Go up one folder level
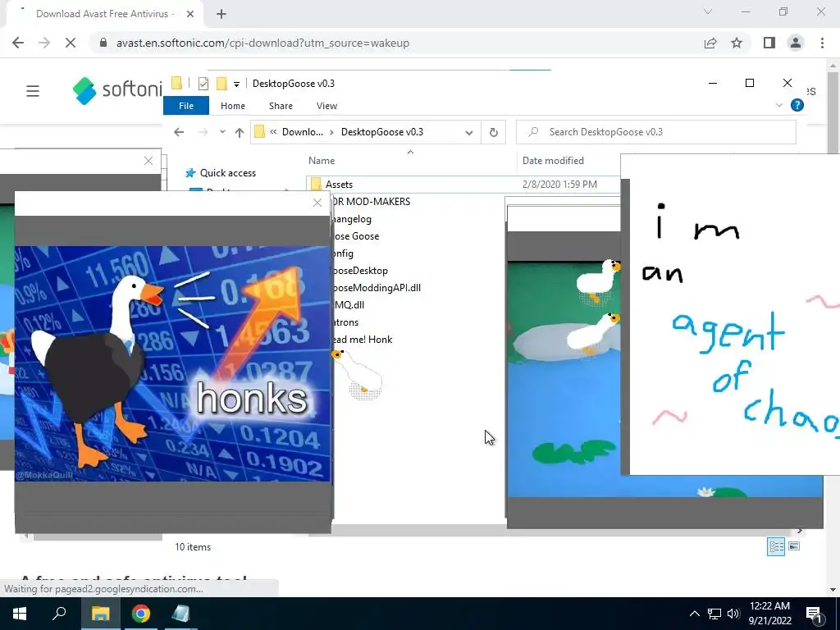840x630 pixels. tap(239, 132)
